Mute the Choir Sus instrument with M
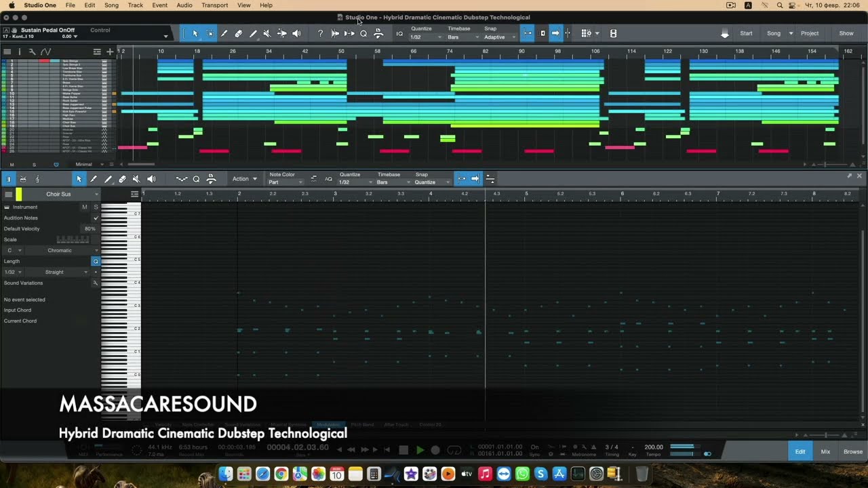 click(x=85, y=207)
